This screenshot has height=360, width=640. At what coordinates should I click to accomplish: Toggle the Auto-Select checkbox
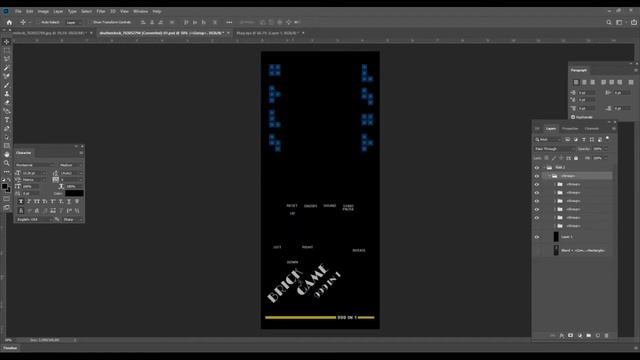click(x=39, y=22)
